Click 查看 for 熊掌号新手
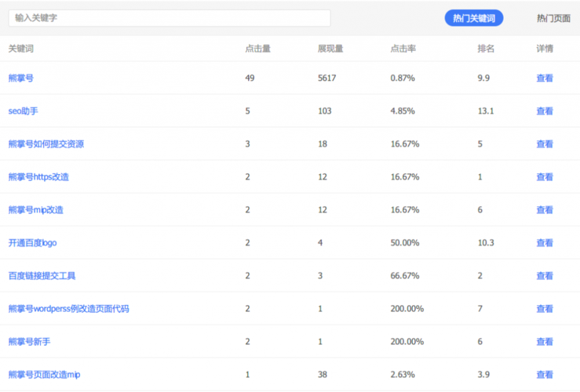Screen dimensions: 580x392 tap(545, 341)
